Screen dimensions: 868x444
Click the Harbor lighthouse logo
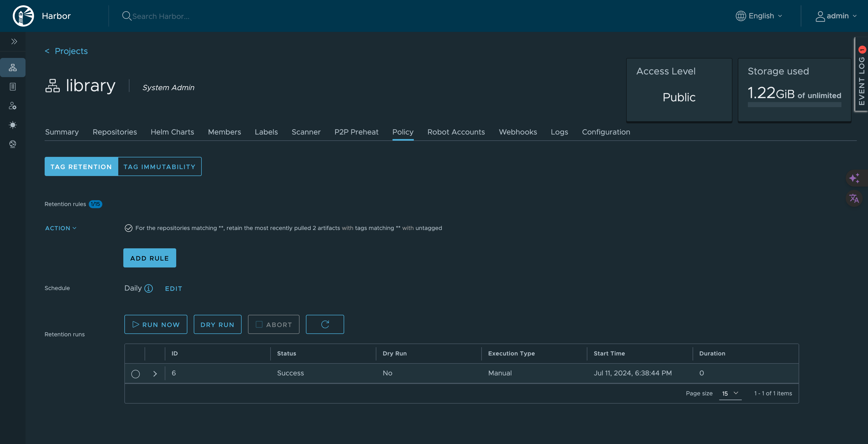(x=23, y=16)
